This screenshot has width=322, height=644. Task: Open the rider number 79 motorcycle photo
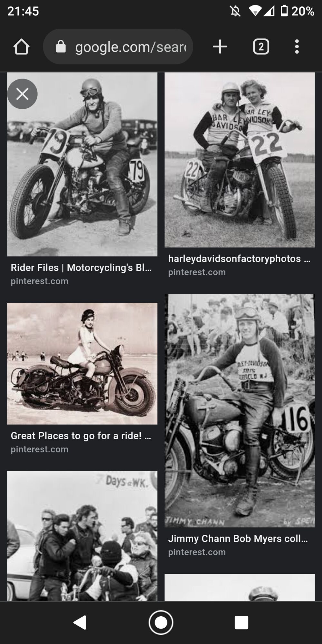click(x=82, y=164)
